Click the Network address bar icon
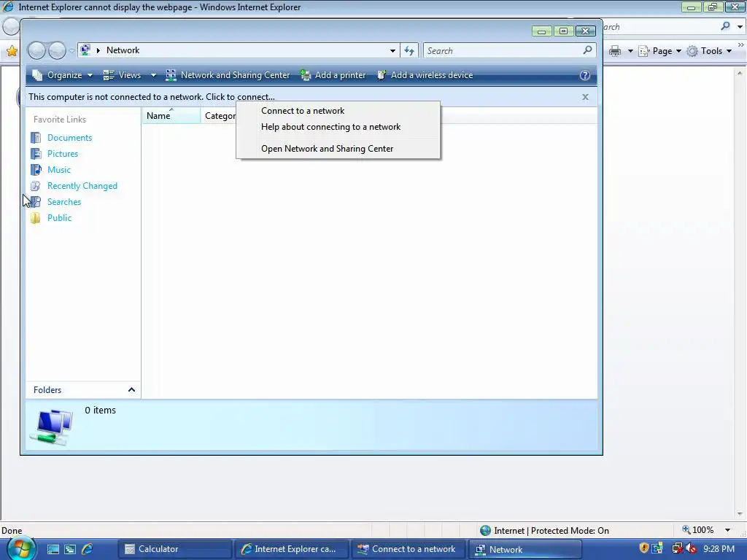Image resolution: width=747 pixels, height=560 pixels. [86, 50]
